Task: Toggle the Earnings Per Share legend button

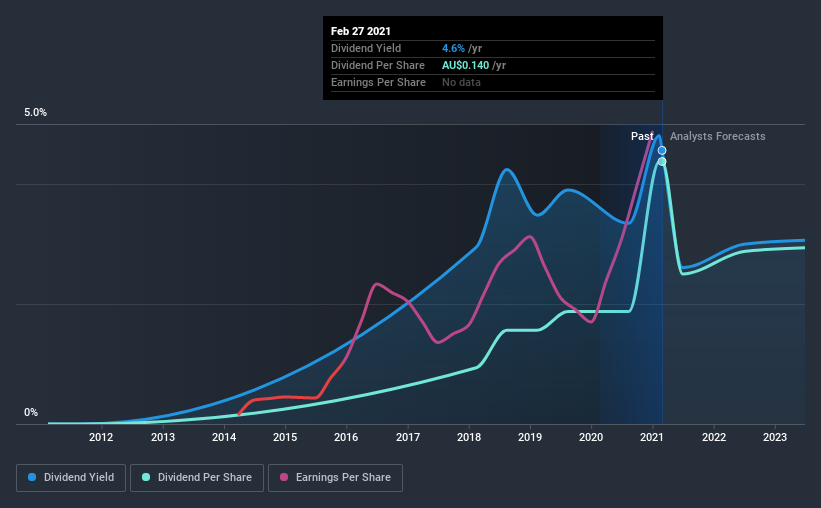Action: (x=335, y=478)
